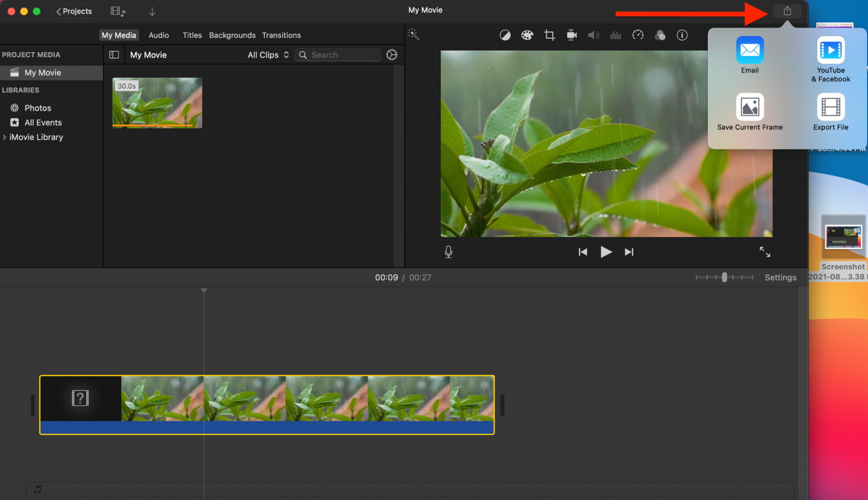This screenshot has width=868, height=500.
Task: Select the Color Correction palette icon
Action: pyautogui.click(x=527, y=35)
